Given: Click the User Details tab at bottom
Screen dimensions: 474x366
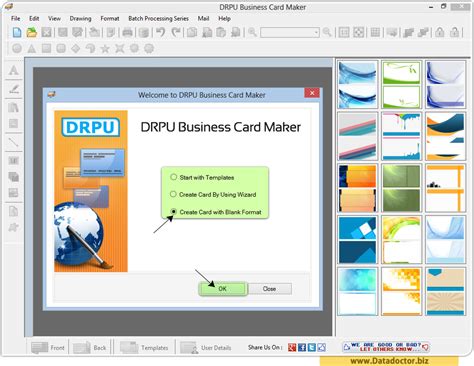Looking at the screenshot, I should (206, 348).
